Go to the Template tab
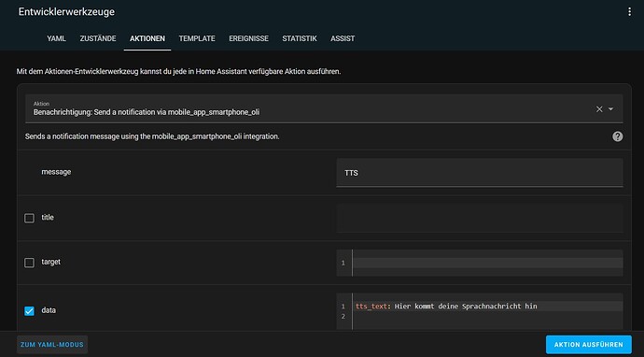 click(x=197, y=38)
